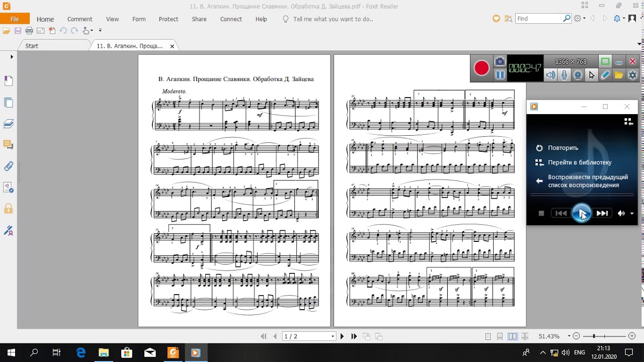Save document using floppy disk icon
The image size is (644, 362).
(x=18, y=31)
